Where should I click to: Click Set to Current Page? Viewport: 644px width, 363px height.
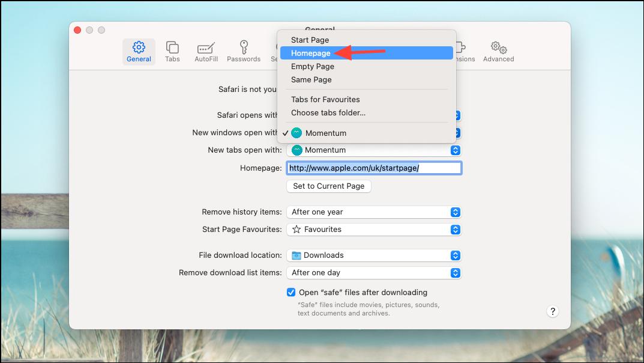click(x=328, y=186)
